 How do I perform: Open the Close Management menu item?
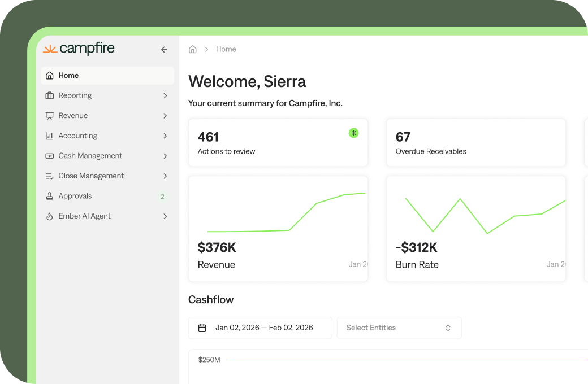pos(107,176)
